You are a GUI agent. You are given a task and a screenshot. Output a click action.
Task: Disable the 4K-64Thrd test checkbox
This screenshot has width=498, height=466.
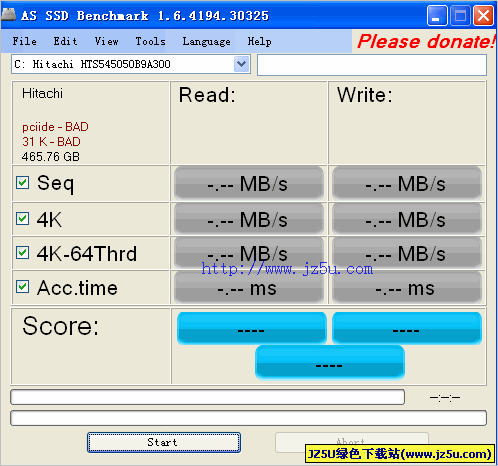[22, 253]
